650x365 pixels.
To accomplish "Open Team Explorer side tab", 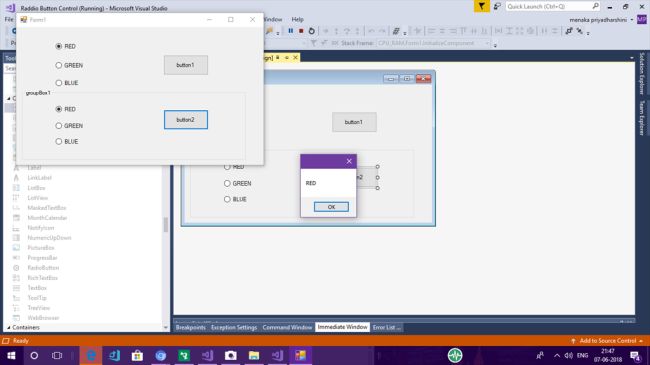I will tap(642, 118).
